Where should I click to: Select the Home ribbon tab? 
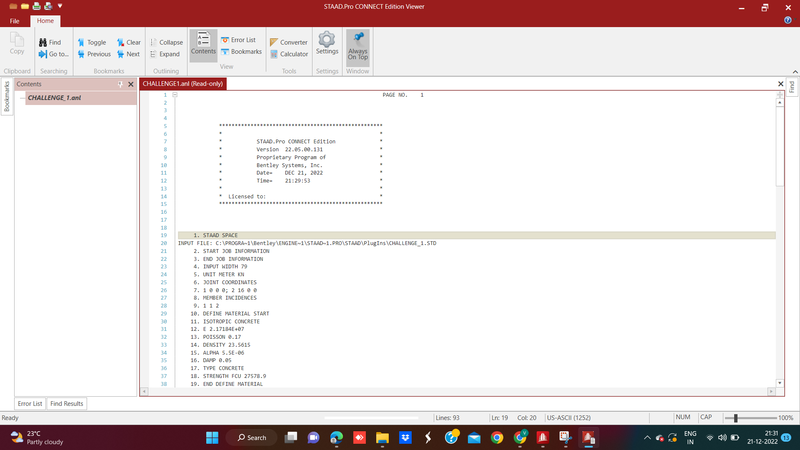[x=45, y=21]
